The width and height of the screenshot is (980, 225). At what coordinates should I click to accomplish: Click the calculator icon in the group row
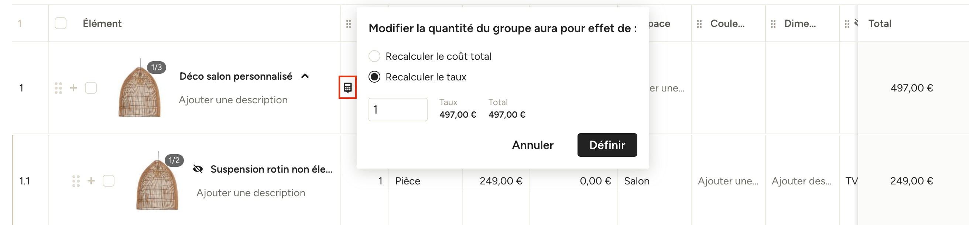[347, 87]
